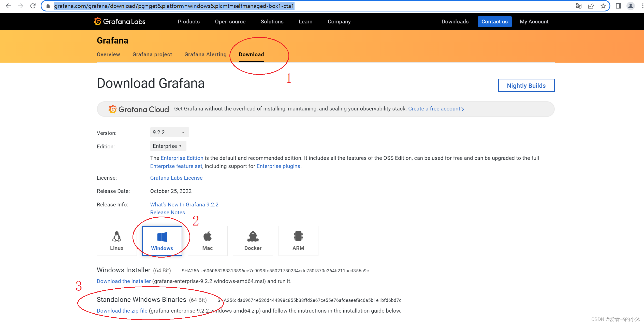This screenshot has width=644, height=324.
Task: Open the Open source menu
Action: tap(230, 22)
